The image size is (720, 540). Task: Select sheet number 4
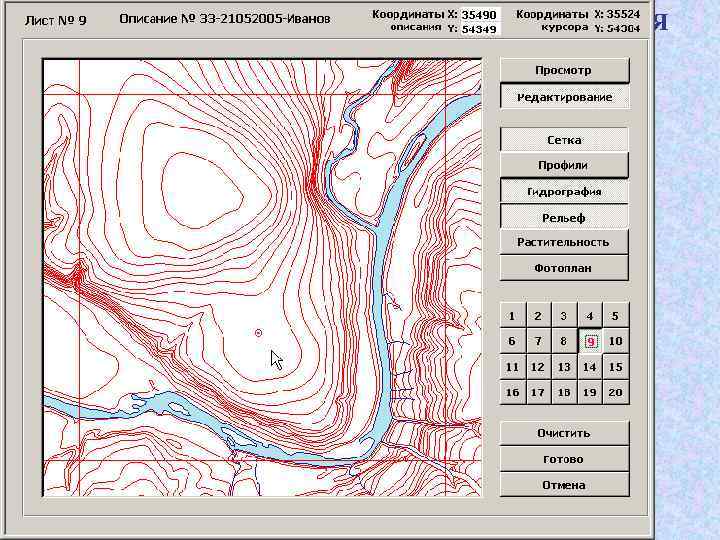click(590, 316)
